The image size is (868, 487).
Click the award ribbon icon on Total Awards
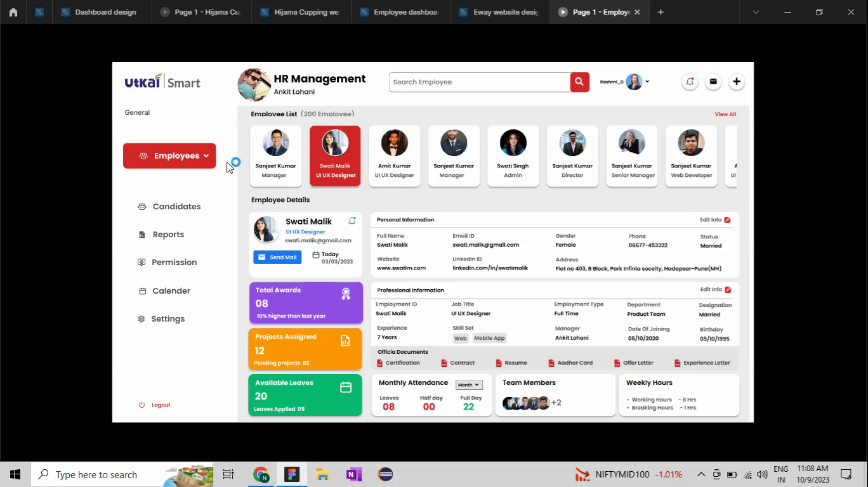pos(345,294)
